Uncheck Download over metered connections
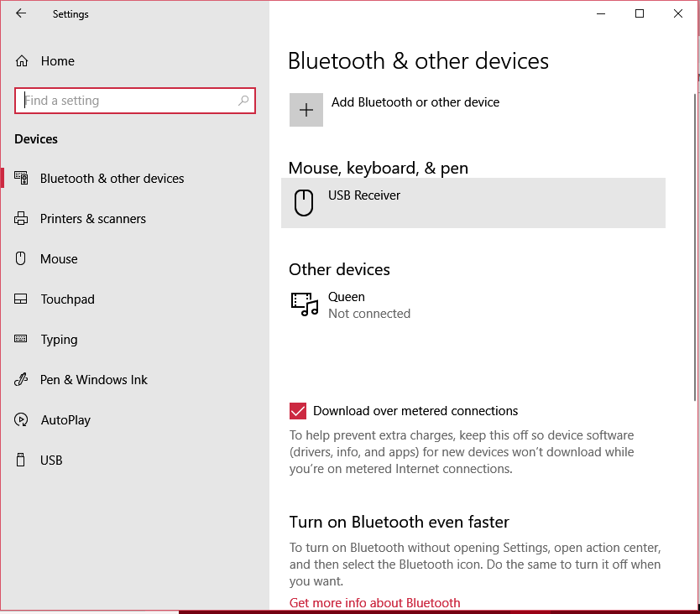 click(297, 411)
